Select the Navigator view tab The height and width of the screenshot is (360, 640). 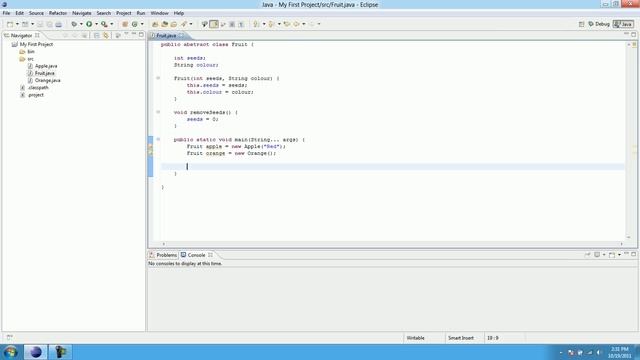pos(21,36)
